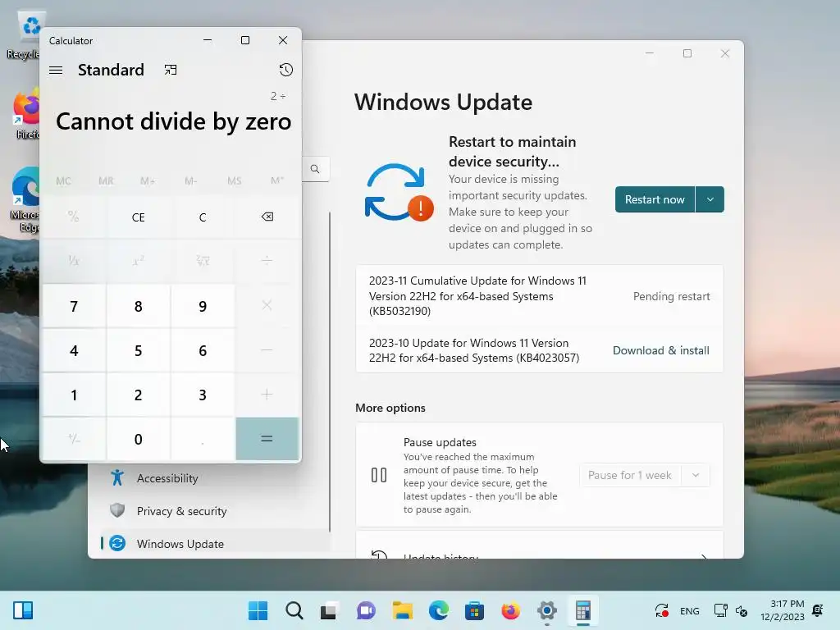The width and height of the screenshot is (840, 630).
Task: Open notification bell in system tray
Action: pos(818,610)
